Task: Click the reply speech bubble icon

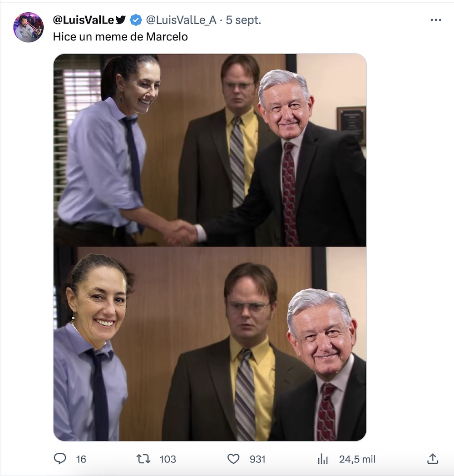Action: pyautogui.click(x=60, y=458)
